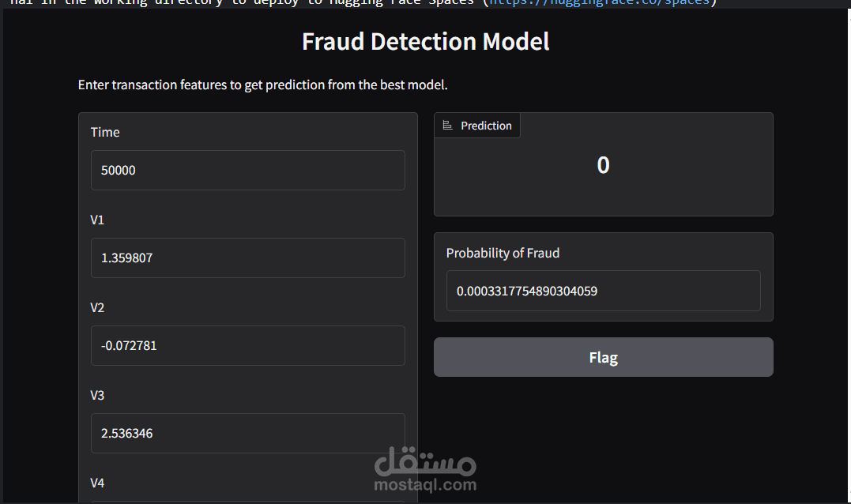
Task: Focus the Time input field with 50000
Action: pyautogui.click(x=247, y=170)
